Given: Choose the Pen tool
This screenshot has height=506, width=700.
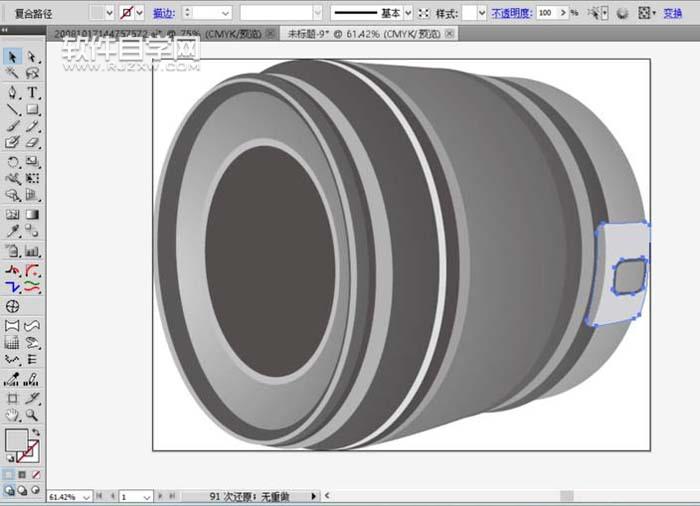Looking at the screenshot, I should (x=13, y=92).
